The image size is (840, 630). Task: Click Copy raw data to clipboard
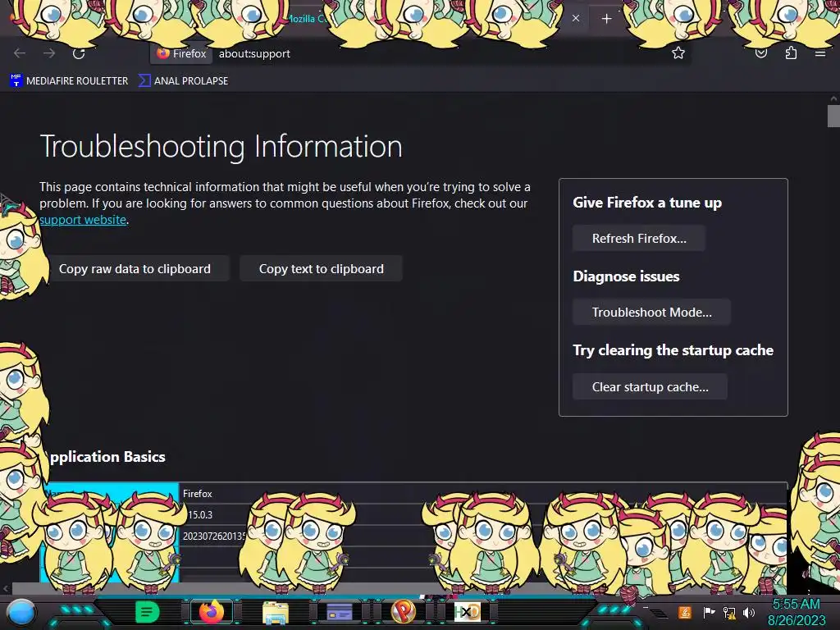pos(135,268)
